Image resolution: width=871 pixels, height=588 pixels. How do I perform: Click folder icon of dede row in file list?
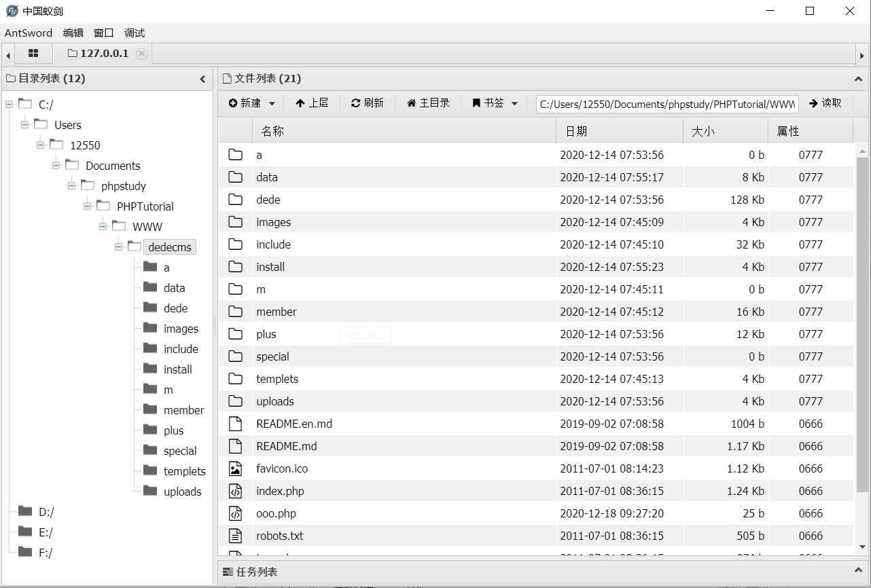235,200
